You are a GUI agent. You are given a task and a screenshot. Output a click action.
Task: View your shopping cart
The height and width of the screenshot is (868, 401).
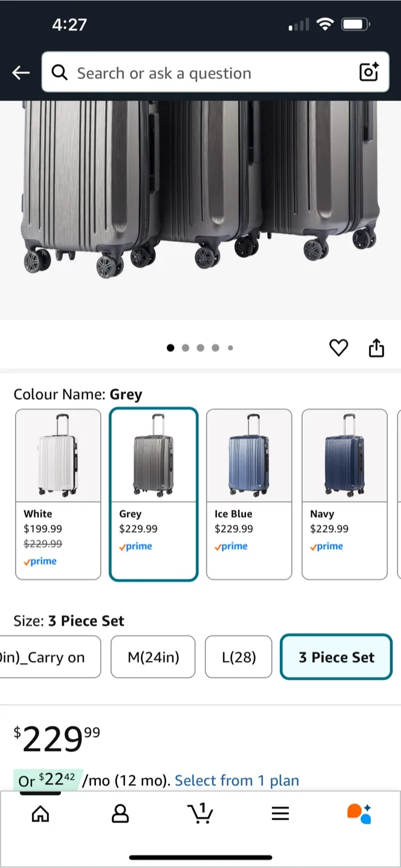(x=200, y=814)
